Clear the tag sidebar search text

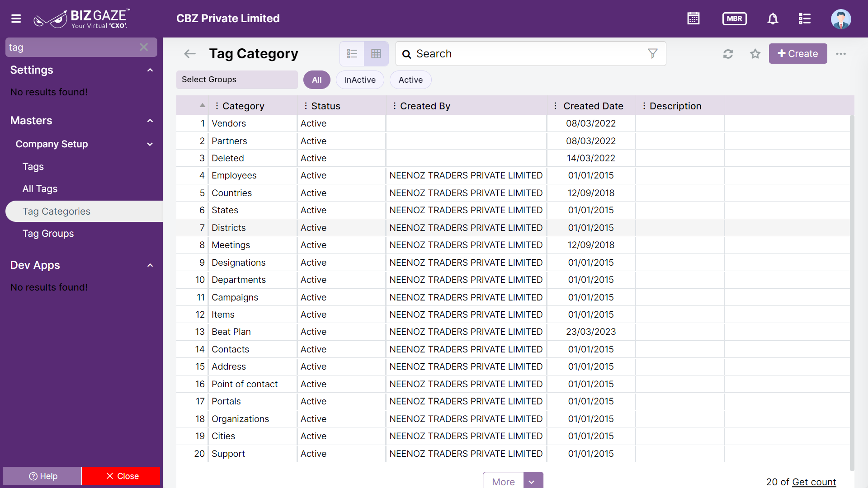(x=144, y=47)
